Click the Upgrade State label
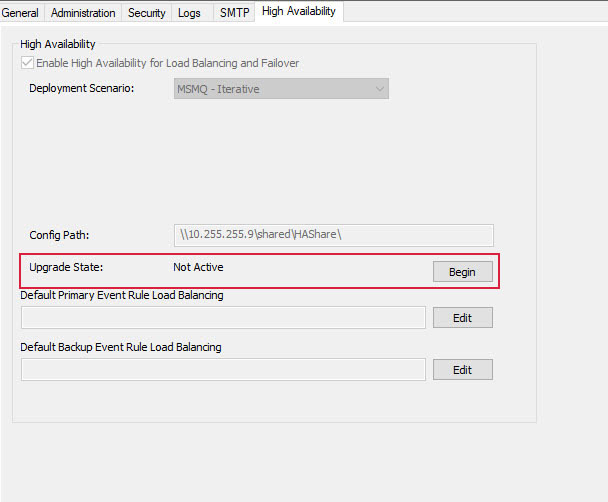Viewport: 608px width, 502px height. pyautogui.click(x=67, y=268)
